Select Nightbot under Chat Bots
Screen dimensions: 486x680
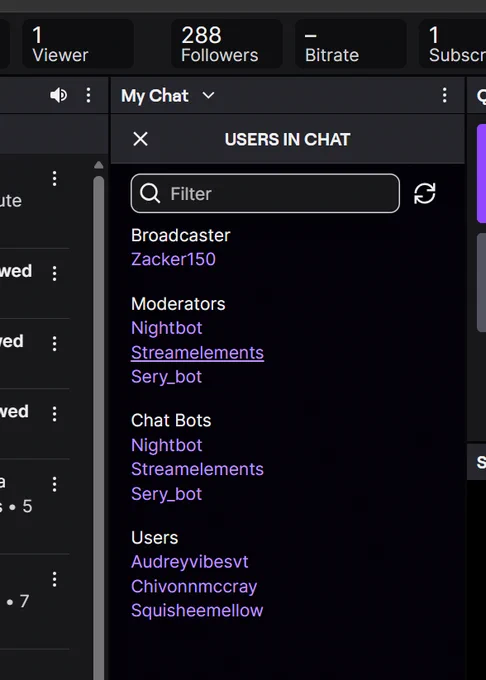pyautogui.click(x=166, y=445)
